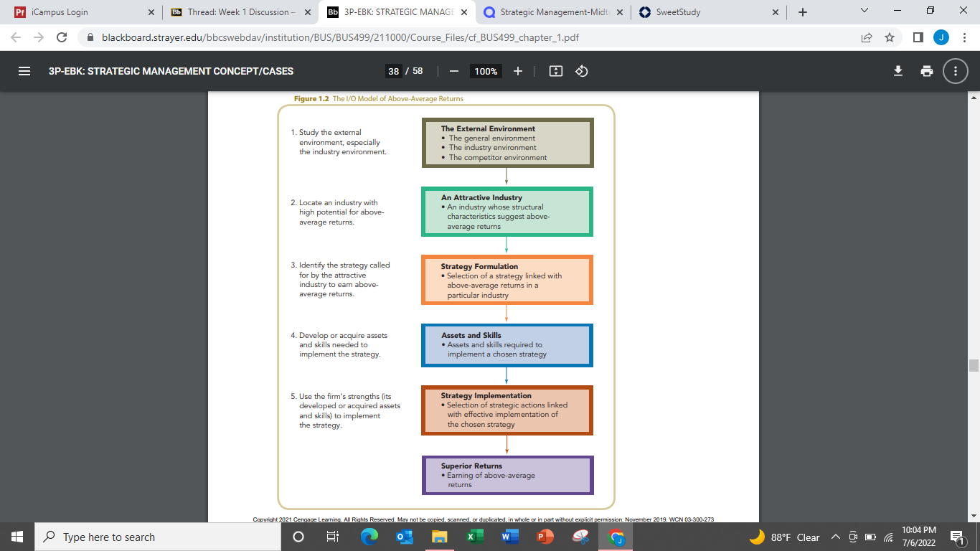Zoom in on the PDF
980x551 pixels.
point(518,71)
